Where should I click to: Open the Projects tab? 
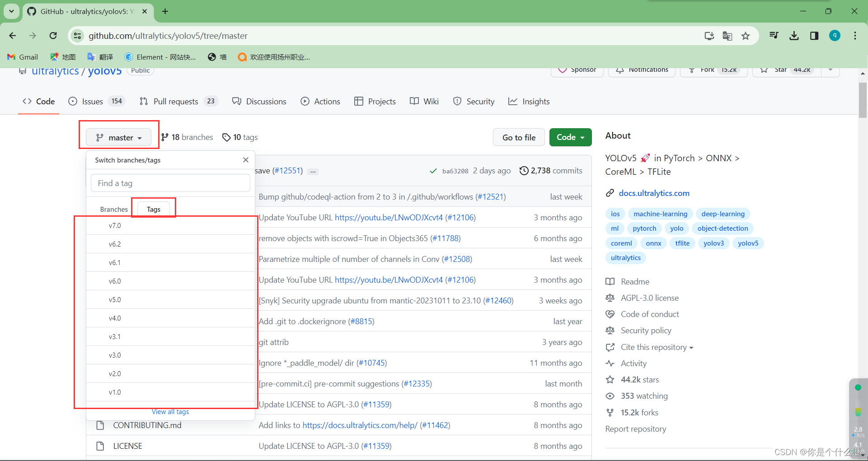375,102
